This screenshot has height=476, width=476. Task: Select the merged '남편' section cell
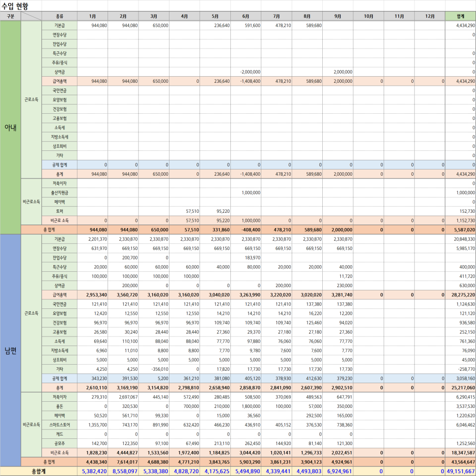click(10, 351)
